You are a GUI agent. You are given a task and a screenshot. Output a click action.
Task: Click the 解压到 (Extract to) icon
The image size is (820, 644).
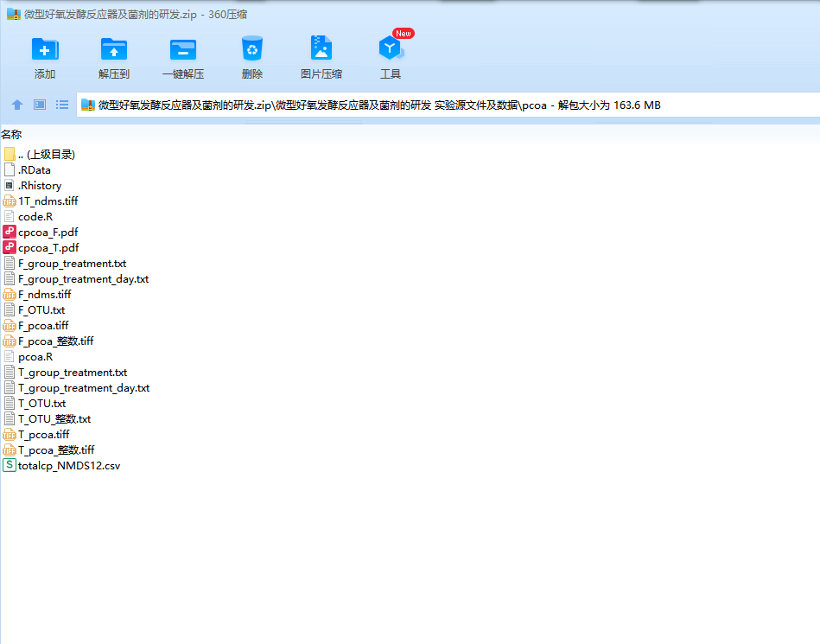(113, 49)
